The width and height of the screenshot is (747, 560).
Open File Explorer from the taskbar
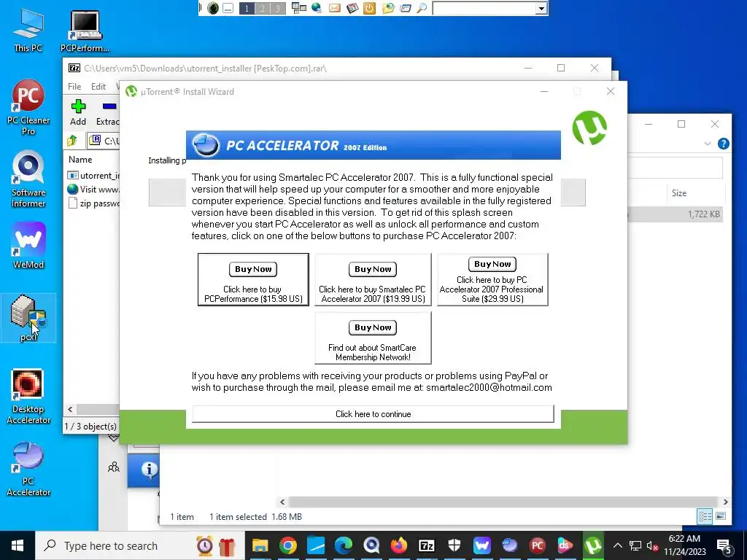pos(260,545)
